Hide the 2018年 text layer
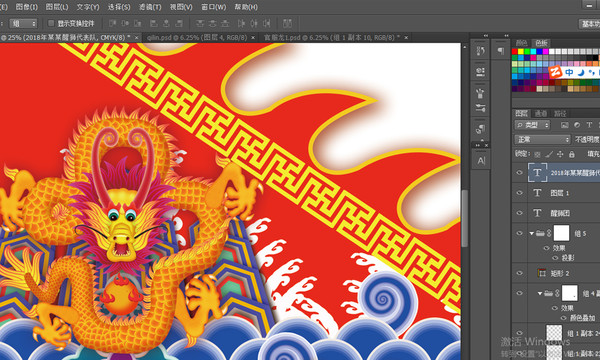Screen dimensions: 600x360 click(519, 173)
